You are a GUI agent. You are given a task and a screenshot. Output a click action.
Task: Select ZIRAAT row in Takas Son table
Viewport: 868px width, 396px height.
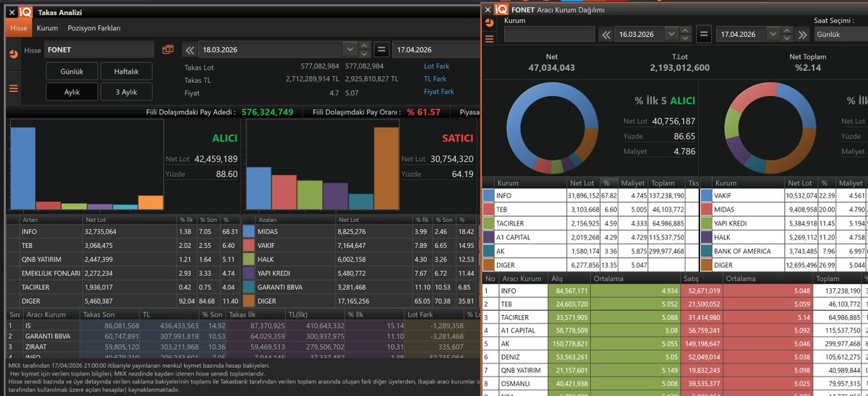coord(242,346)
